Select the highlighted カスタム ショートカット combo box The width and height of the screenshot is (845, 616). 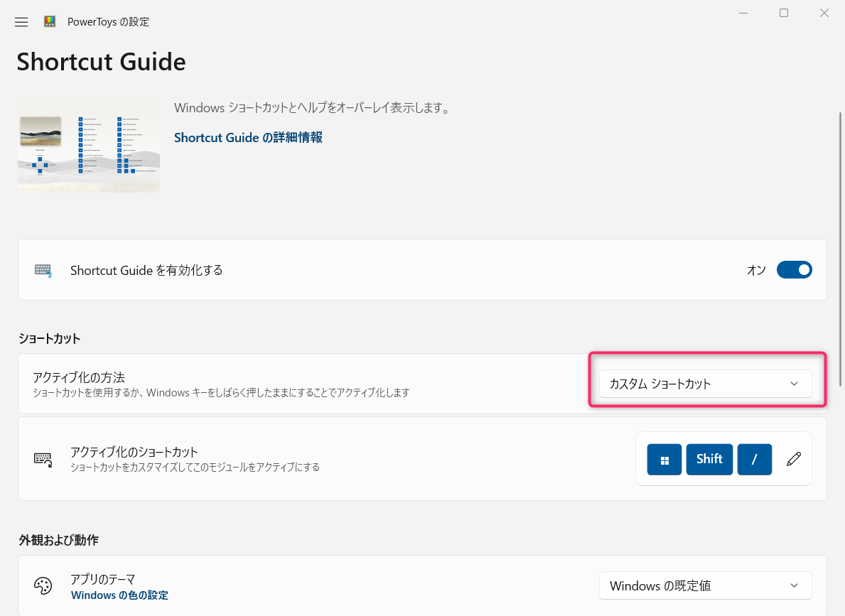706,383
